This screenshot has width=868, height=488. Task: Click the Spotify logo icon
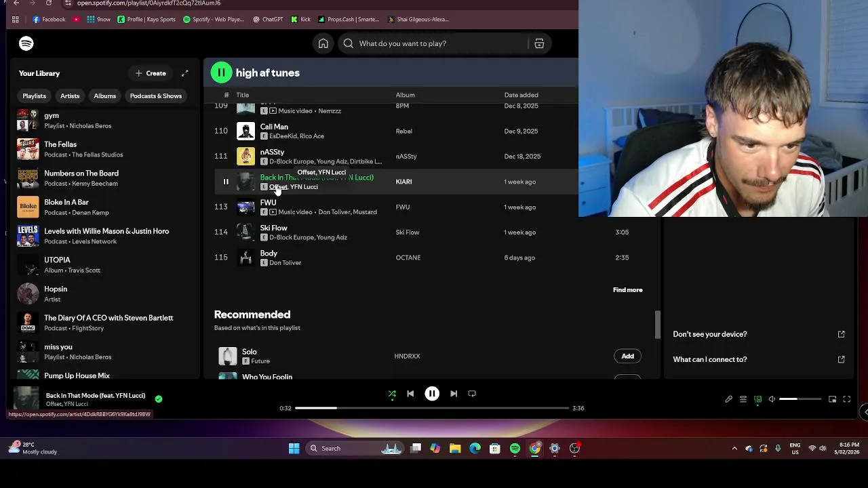click(26, 43)
